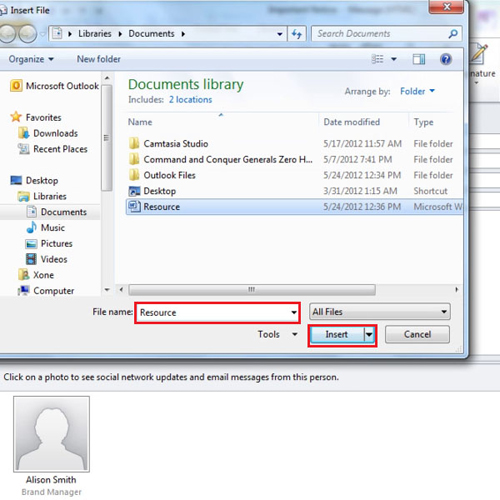Click the Cancel button

[417, 334]
